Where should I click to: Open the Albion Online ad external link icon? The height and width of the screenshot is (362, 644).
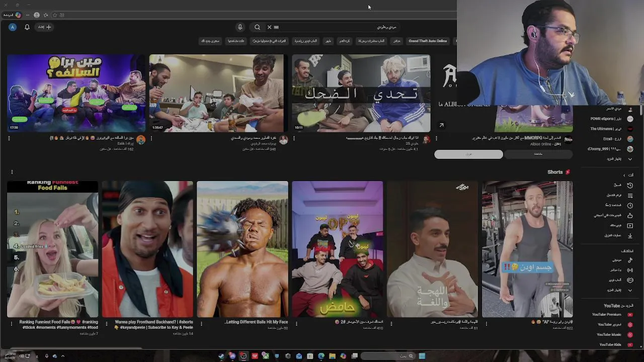pyautogui.click(x=441, y=126)
